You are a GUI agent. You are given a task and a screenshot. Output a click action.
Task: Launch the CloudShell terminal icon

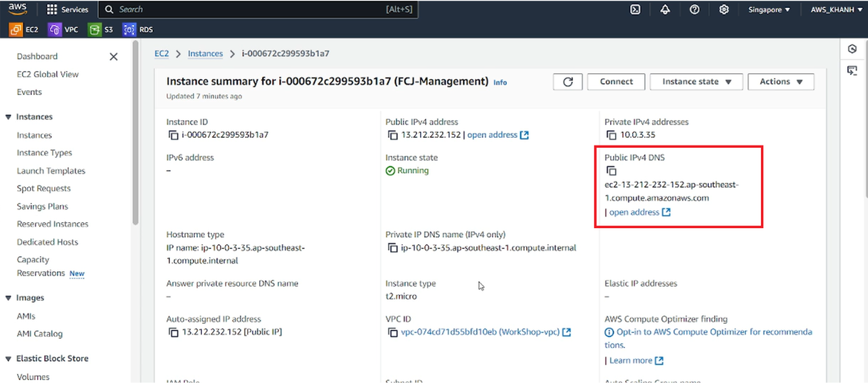(x=635, y=10)
